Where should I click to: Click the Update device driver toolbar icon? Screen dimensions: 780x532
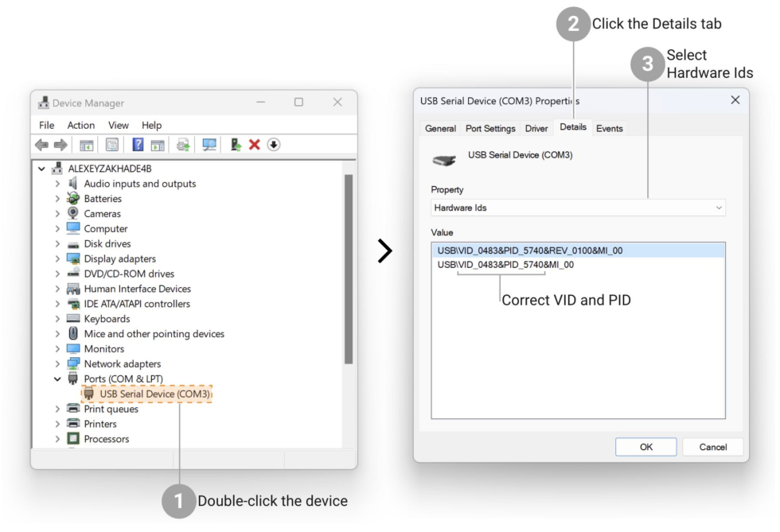(236, 145)
